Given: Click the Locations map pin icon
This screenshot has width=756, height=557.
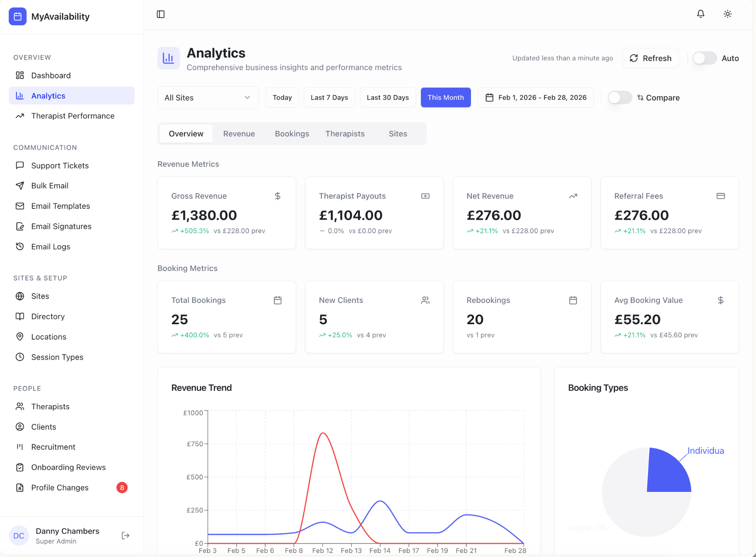Looking at the screenshot, I should (x=20, y=337).
